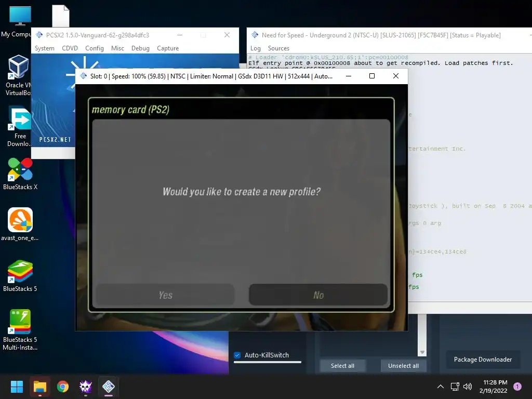The height and width of the screenshot is (399, 532).
Task: Open Free Download Manager desktop shortcut
Action: tap(19, 126)
